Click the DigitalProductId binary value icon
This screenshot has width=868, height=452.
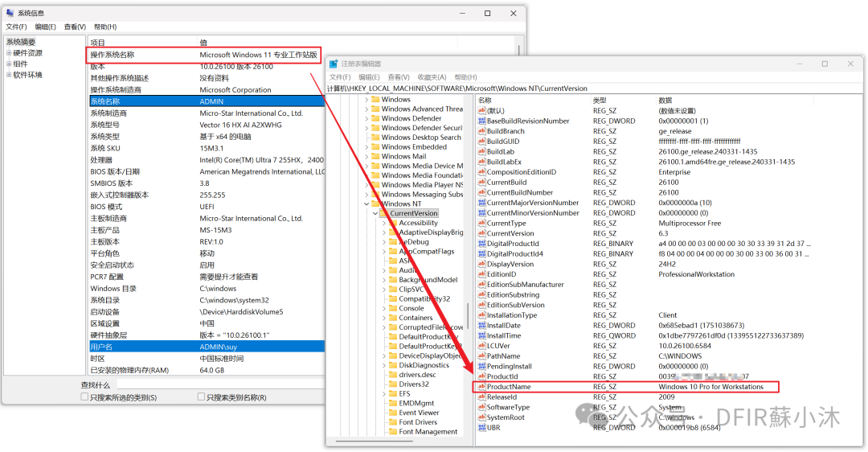click(x=481, y=243)
